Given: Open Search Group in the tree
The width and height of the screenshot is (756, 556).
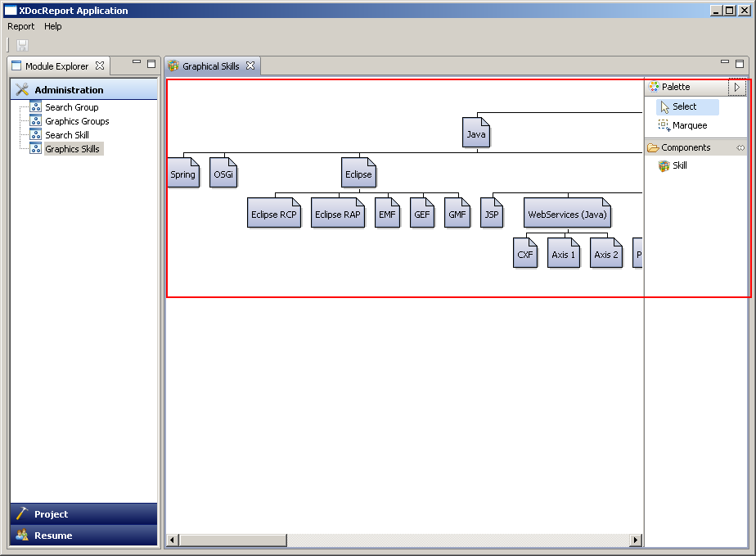Looking at the screenshot, I should (72, 107).
